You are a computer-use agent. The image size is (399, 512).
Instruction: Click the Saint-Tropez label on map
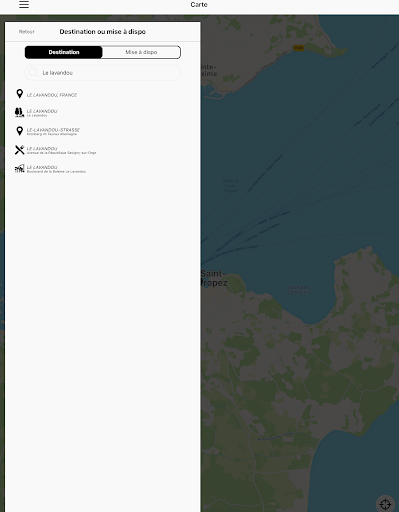pyautogui.click(x=214, y=278)
